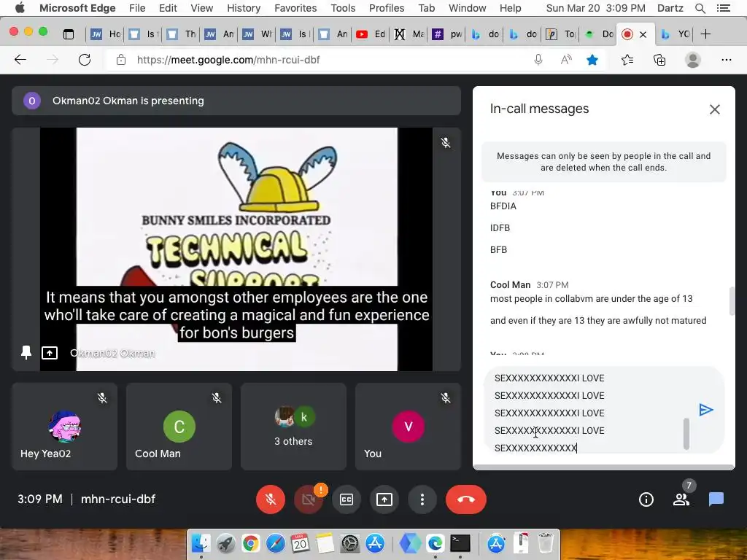This screenshot has height=560, width=747.
Task: Open the Favorites menu
Action: pyautogui.click(x=295, y=8)
